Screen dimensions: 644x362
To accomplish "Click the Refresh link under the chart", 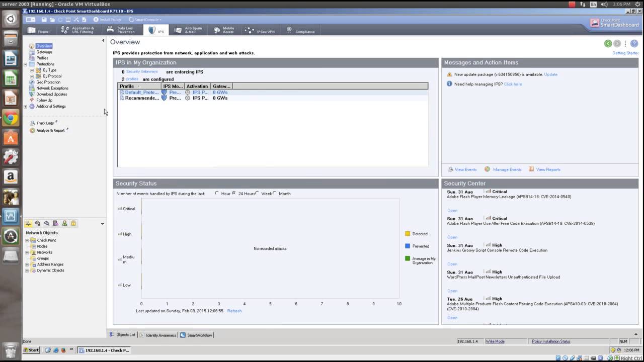I will pos(234,311).
